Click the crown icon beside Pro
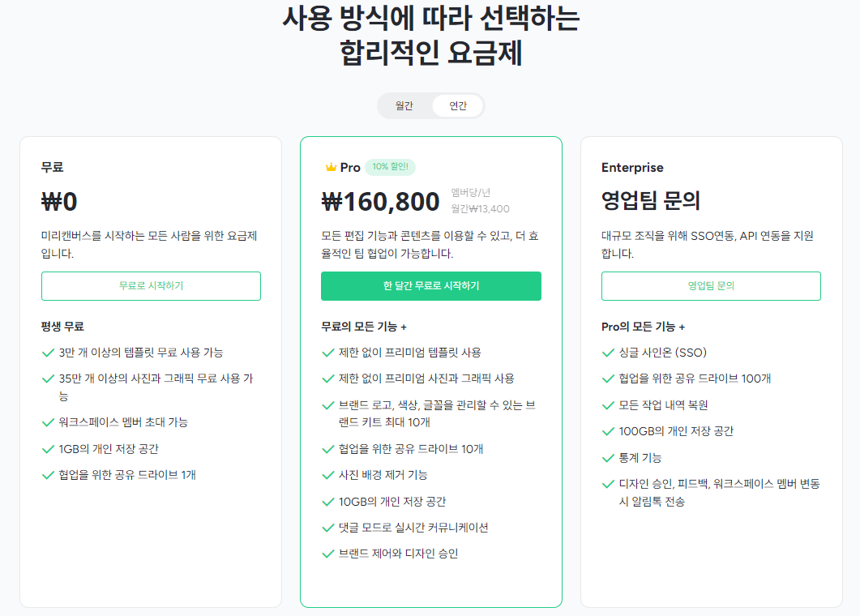The width and height of the screenshot is (860, 616). tap(330, 167)
